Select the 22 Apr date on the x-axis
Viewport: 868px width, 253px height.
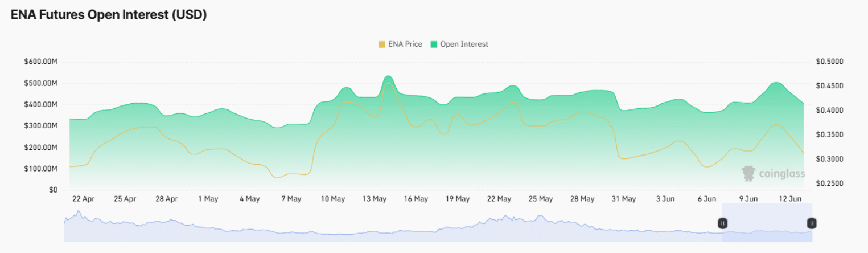[x=83, y=199]
